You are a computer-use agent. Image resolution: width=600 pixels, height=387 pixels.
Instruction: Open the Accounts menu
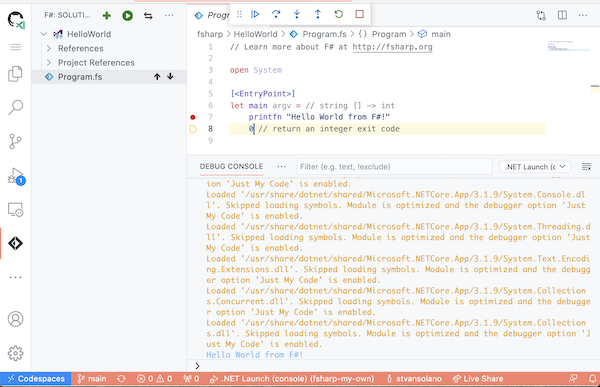click(16, 319)
